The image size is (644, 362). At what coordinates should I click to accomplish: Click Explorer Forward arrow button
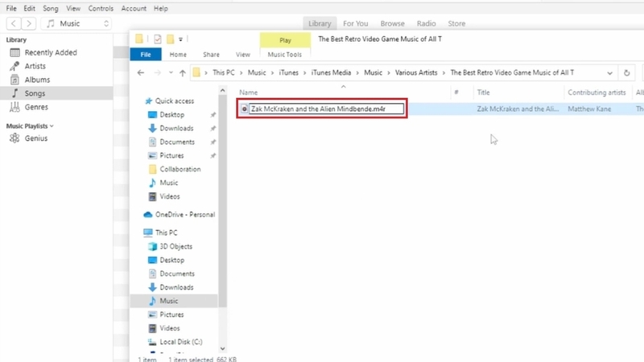pos(157,72)
